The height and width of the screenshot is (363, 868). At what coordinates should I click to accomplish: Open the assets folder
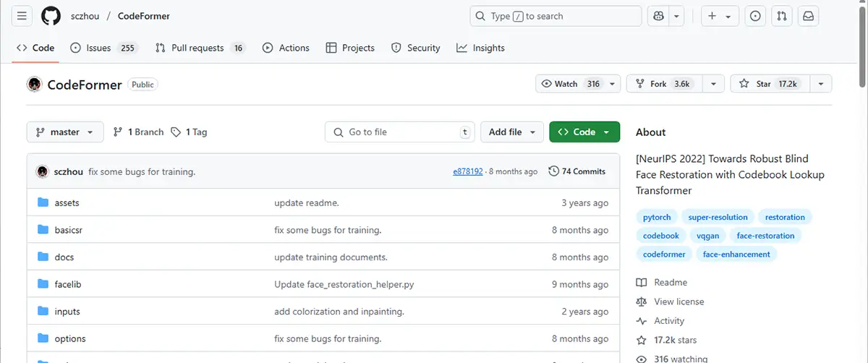(67, 203)
